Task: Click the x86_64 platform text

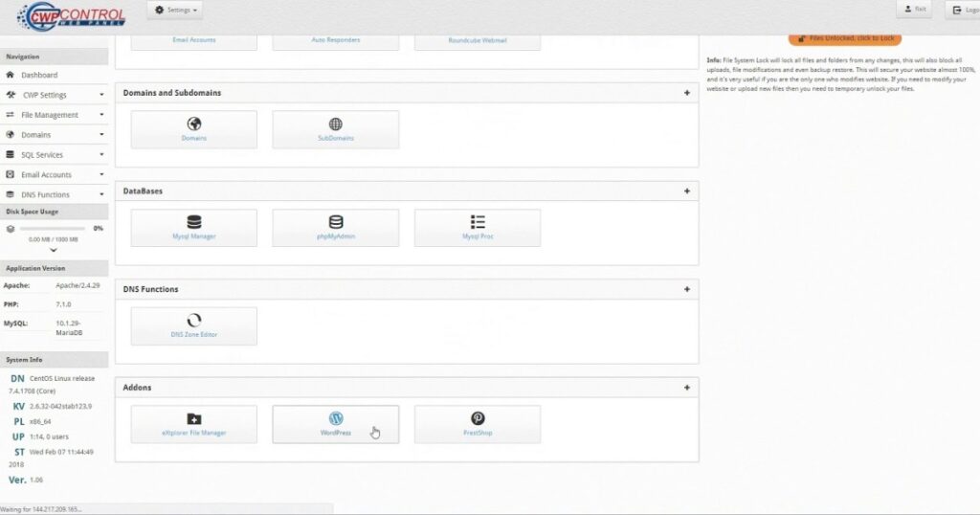Action: tap(40, 422)
